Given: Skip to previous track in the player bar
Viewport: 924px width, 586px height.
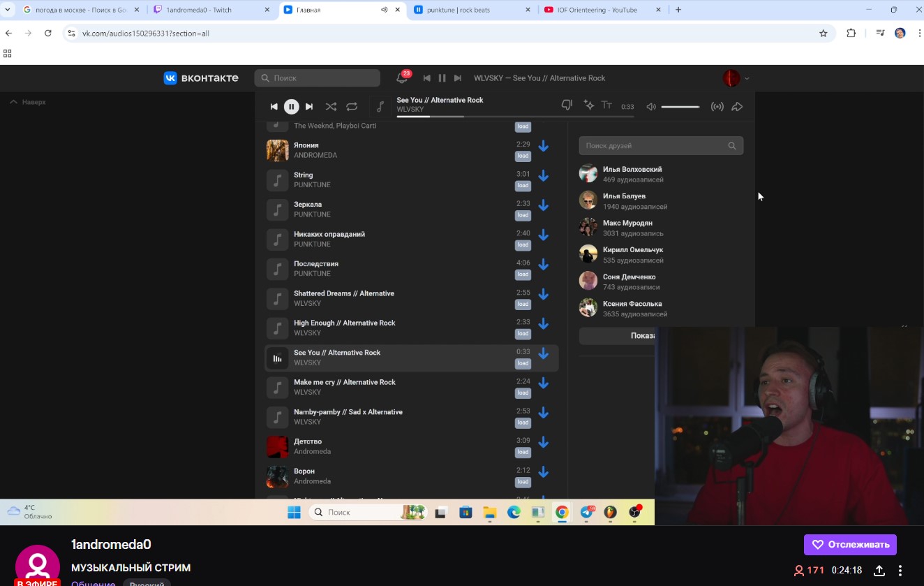Looking at the screenshot, I should coord(274,107).
